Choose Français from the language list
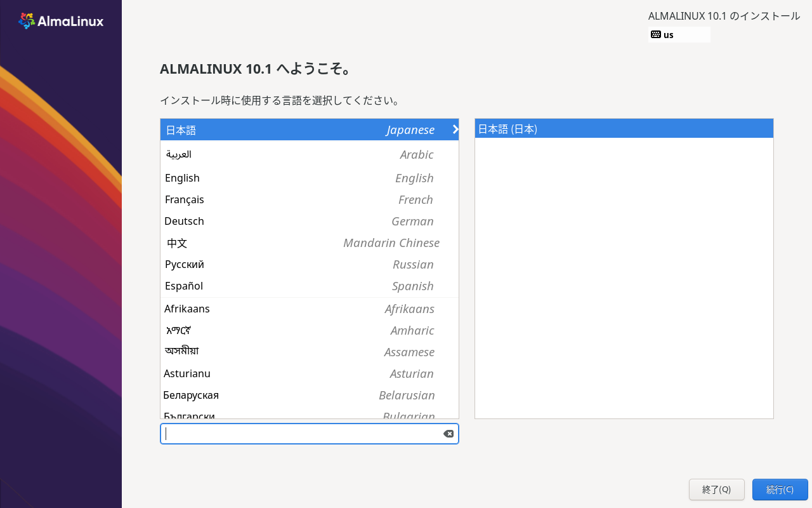This screenshot has height=508, width=812. pyautogui.click(x=309, y=199)
